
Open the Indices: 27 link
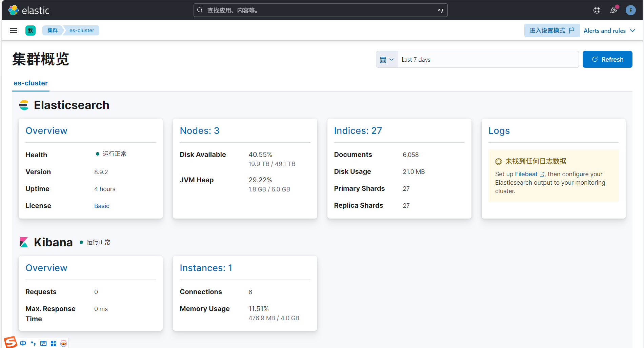tap(358, 131)
